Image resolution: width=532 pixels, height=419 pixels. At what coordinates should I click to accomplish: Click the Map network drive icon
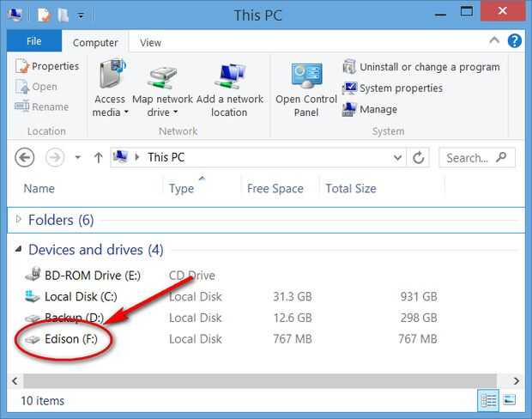click(162, 77)
